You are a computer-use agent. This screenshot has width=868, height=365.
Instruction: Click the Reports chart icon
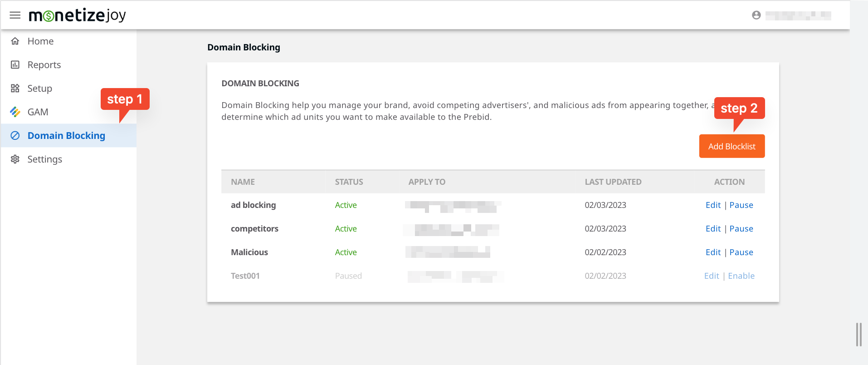point(15,65)
